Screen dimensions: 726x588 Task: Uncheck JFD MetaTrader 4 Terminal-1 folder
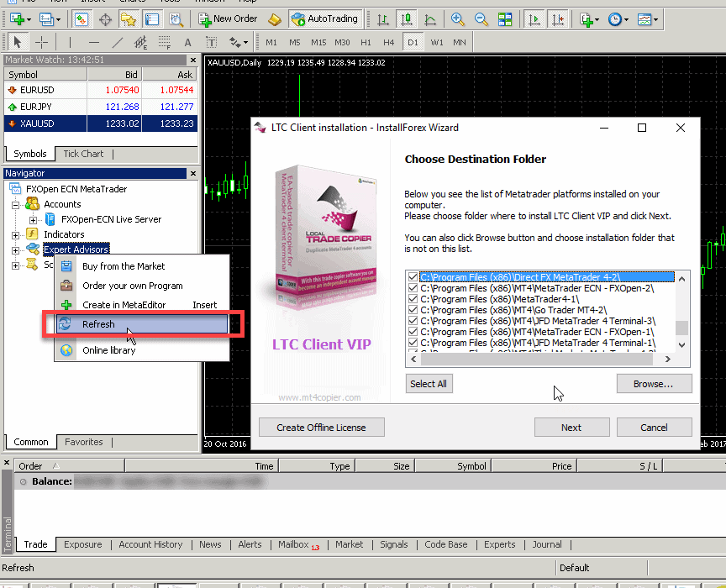(x=413, y=343)
